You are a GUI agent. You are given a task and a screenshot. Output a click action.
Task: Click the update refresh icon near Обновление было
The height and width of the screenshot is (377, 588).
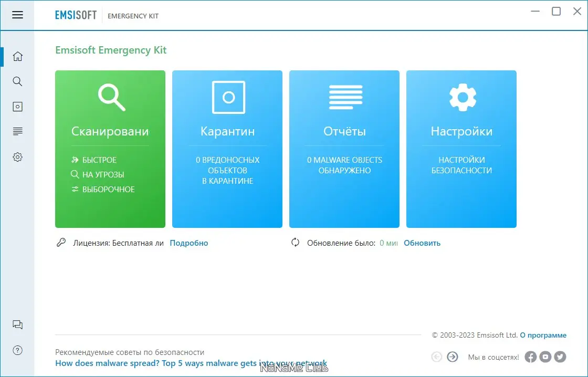click(x=295, y=243)
